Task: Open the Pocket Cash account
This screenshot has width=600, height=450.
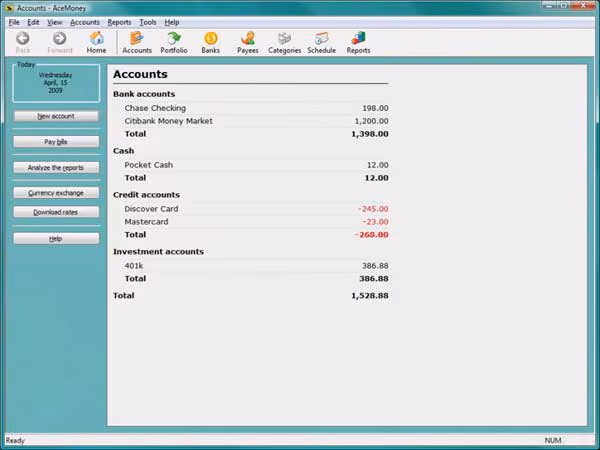Action: pos(148,165)
